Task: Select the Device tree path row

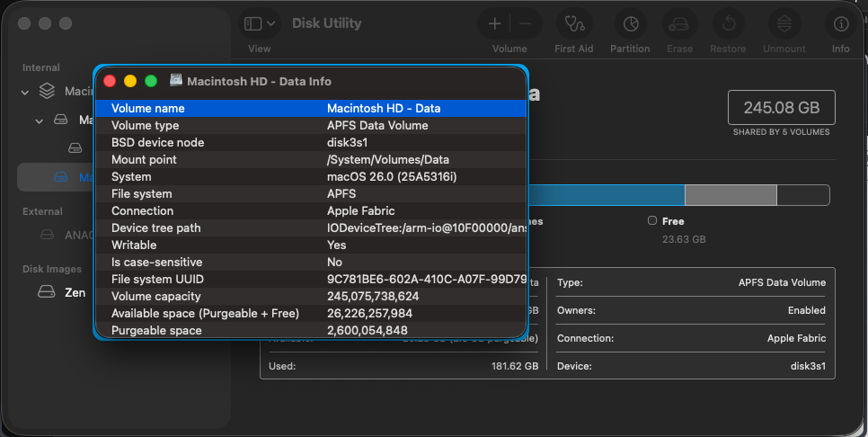Action: click(311, 227)
